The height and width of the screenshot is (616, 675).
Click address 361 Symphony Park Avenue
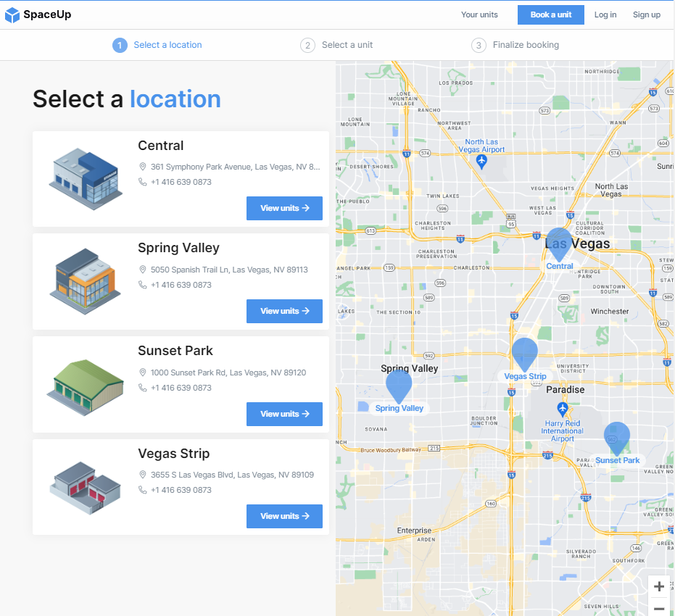click(x=235, y=167)
